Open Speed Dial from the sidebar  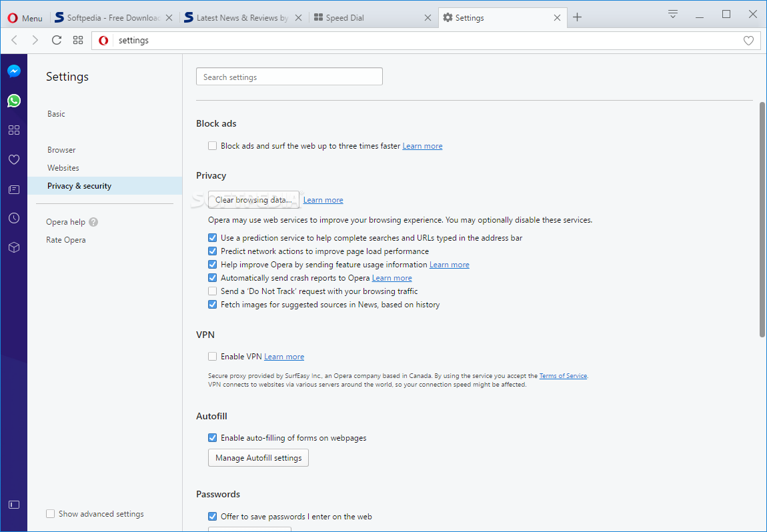(14, 130)
